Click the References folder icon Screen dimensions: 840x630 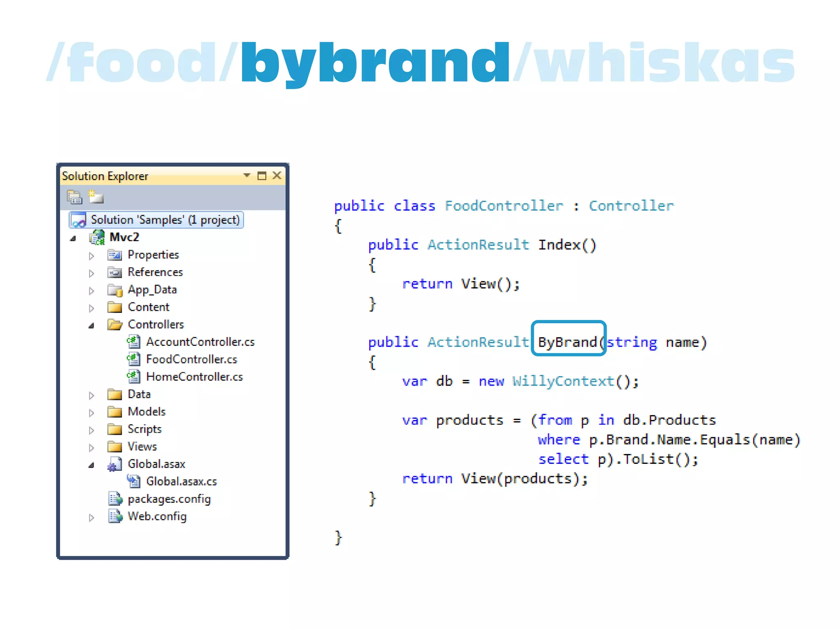114,272
